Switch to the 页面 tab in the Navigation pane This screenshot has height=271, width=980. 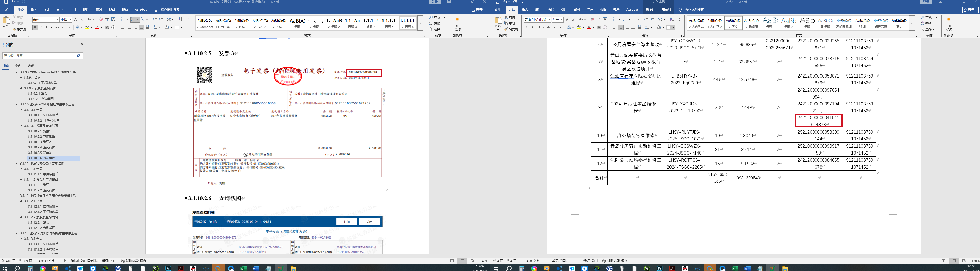coord(18,66)
